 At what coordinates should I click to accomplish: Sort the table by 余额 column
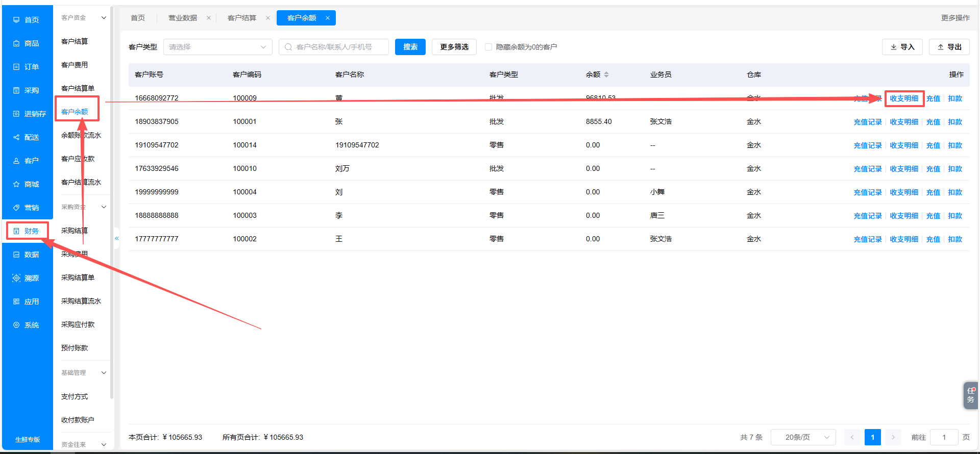[x=606, y=74]
